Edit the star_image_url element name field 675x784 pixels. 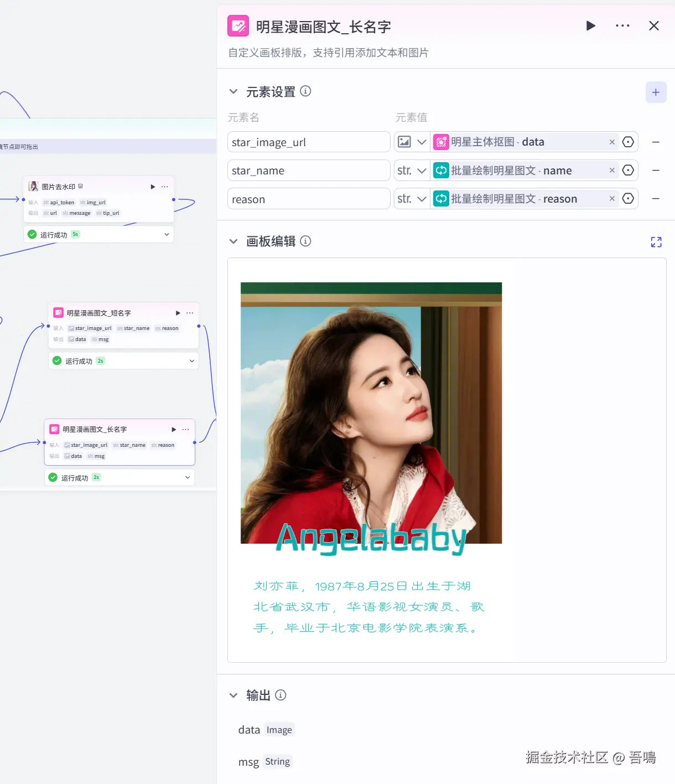pyautogui.click(x=309, y=142)
